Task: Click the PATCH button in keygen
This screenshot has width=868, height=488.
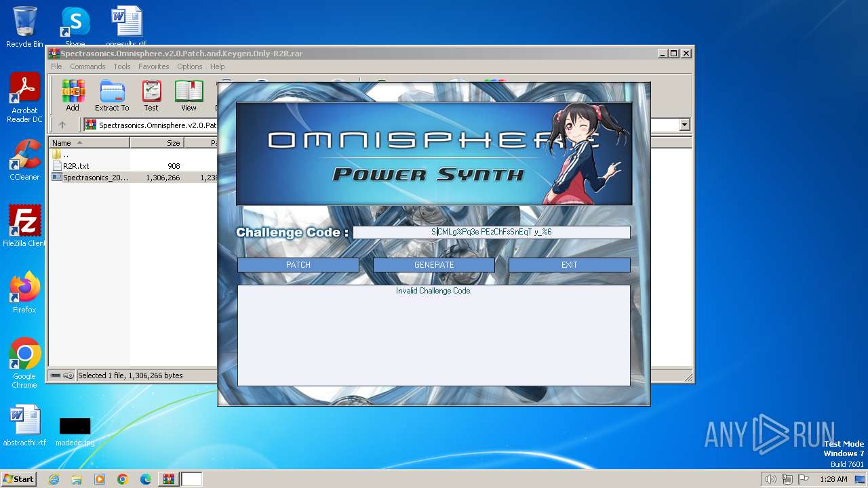Action: click(298, 265)
